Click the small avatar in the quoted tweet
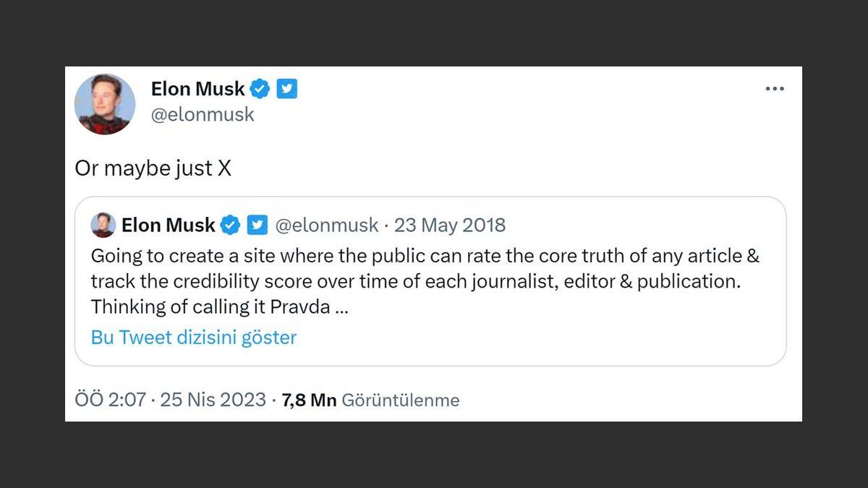Screen dimensions: 868x488 (103, 225)
